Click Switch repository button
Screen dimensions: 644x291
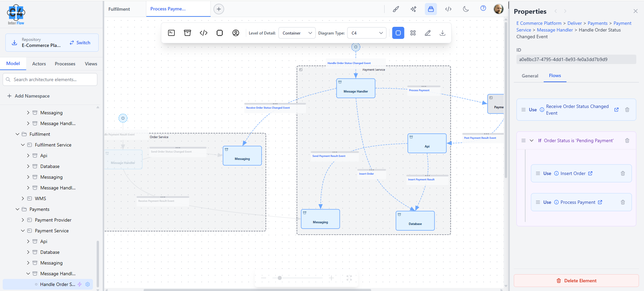[80, 43]
